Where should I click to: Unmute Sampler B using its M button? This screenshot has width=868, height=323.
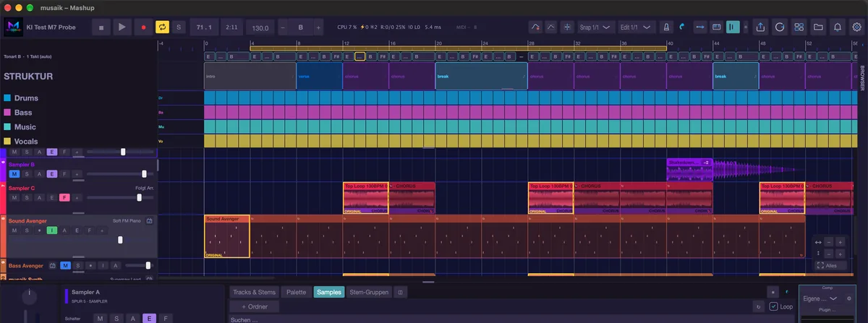[x=14, y=174]
